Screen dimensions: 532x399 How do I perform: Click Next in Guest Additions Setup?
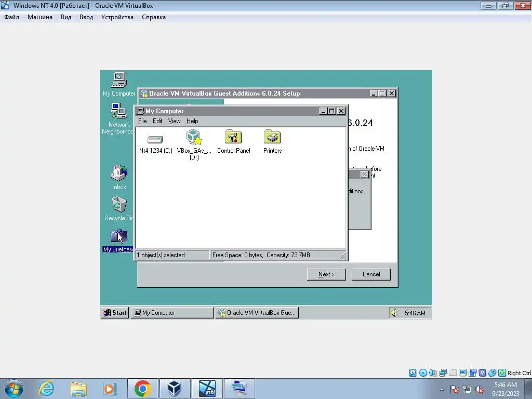click(x=326, y=274)
